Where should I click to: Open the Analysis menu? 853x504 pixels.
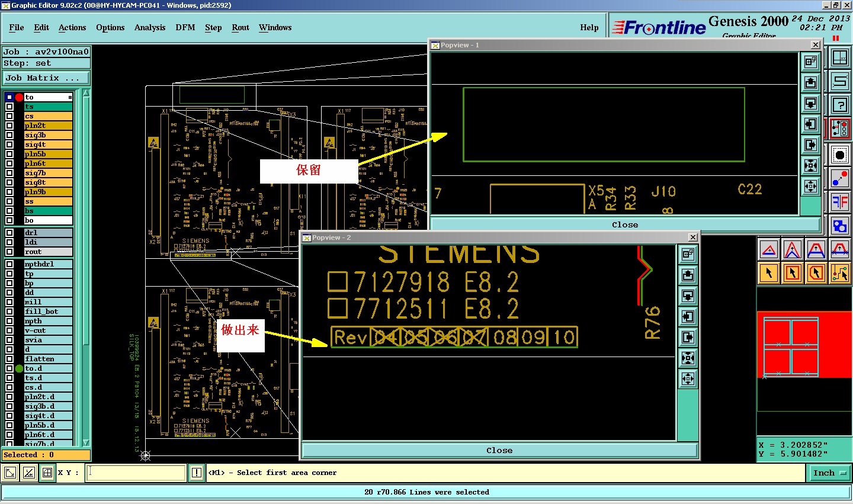click(x=150, y=27)
